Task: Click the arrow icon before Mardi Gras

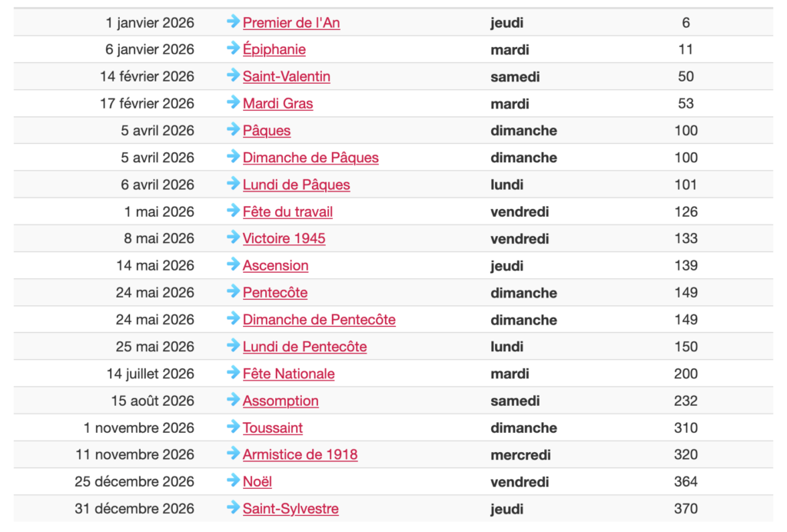Action: [234, 102]
